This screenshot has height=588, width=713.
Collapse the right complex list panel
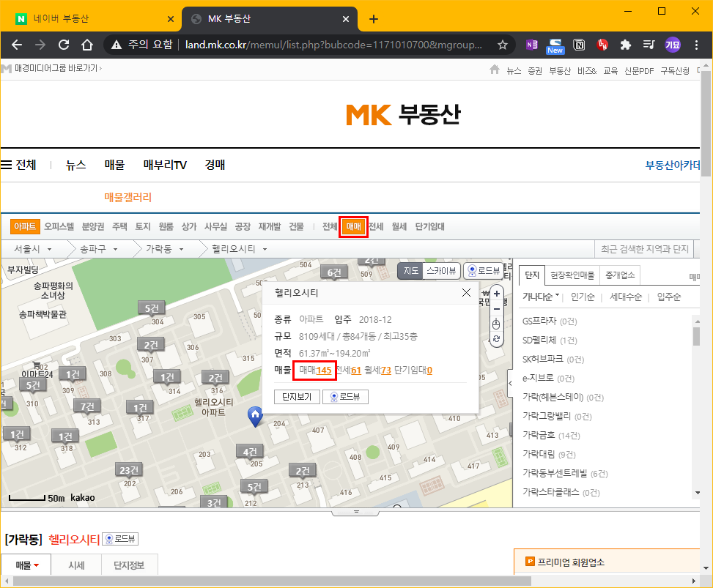pos(510,384)
